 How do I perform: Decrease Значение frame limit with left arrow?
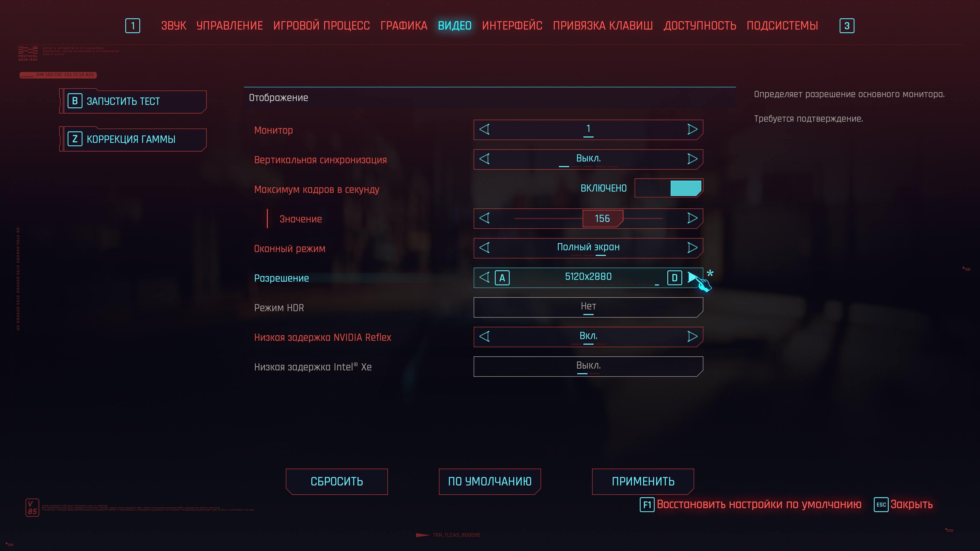484,218
